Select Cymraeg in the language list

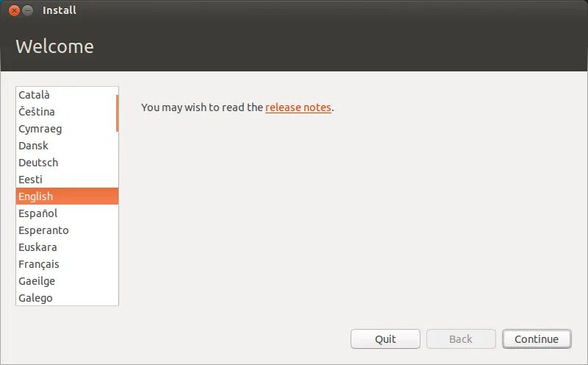coord(67,129)
